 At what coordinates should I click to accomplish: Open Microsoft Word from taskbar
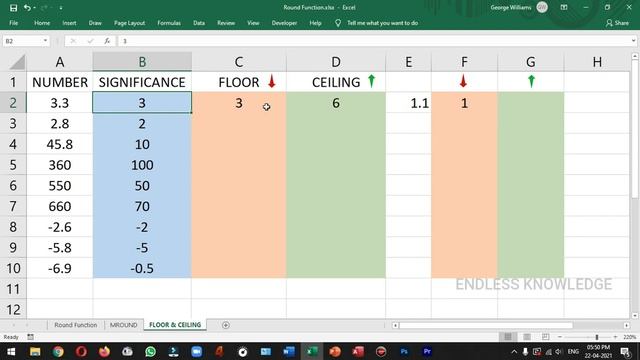289,351
